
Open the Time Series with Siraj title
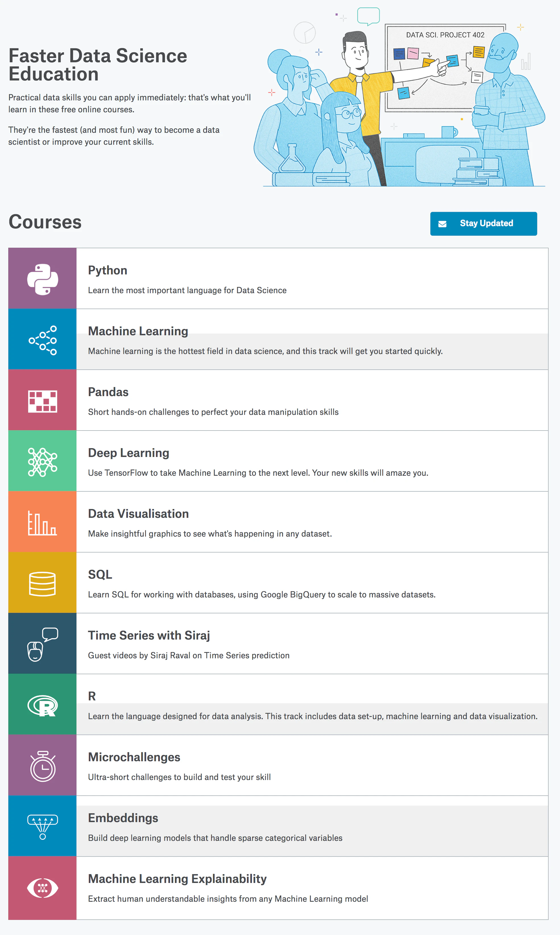149,635
